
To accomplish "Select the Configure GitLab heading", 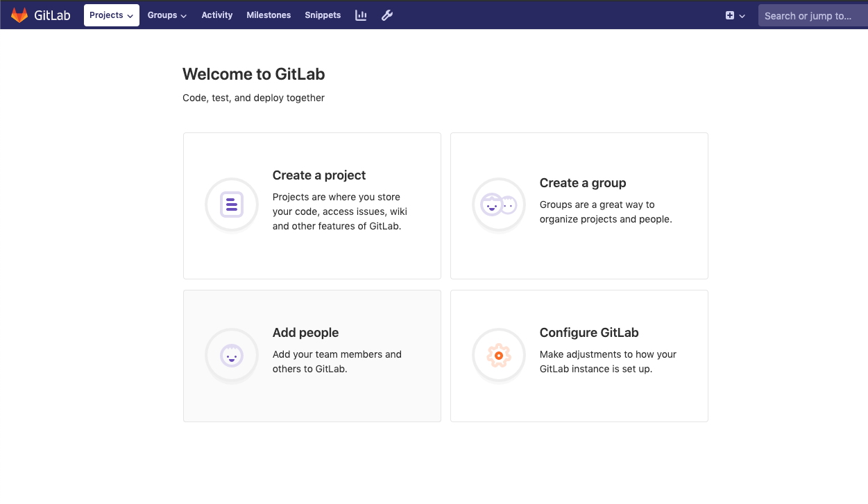I will pos(589,333).
